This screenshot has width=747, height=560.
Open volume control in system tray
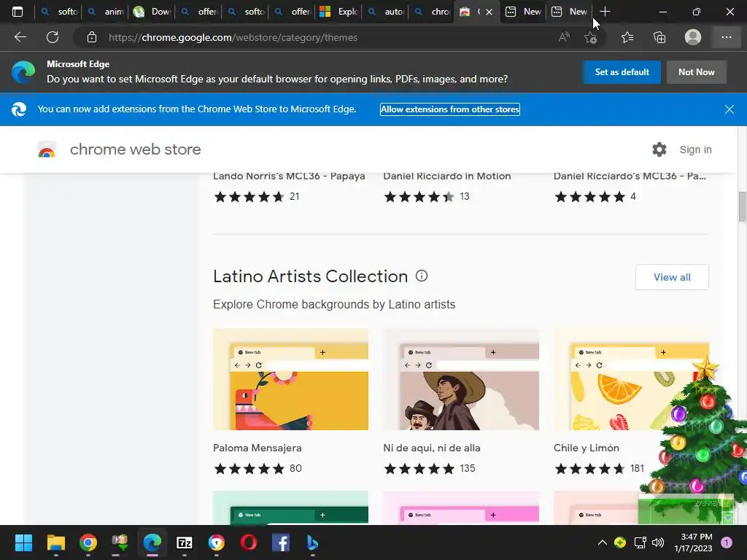[658, 542]
